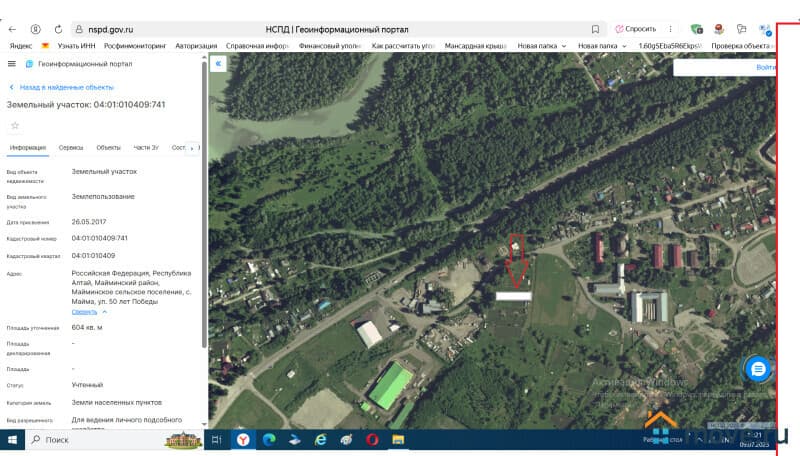Open the chat support bubble on map
This screenshot has height=456, width=800.
tap(758, 369)
